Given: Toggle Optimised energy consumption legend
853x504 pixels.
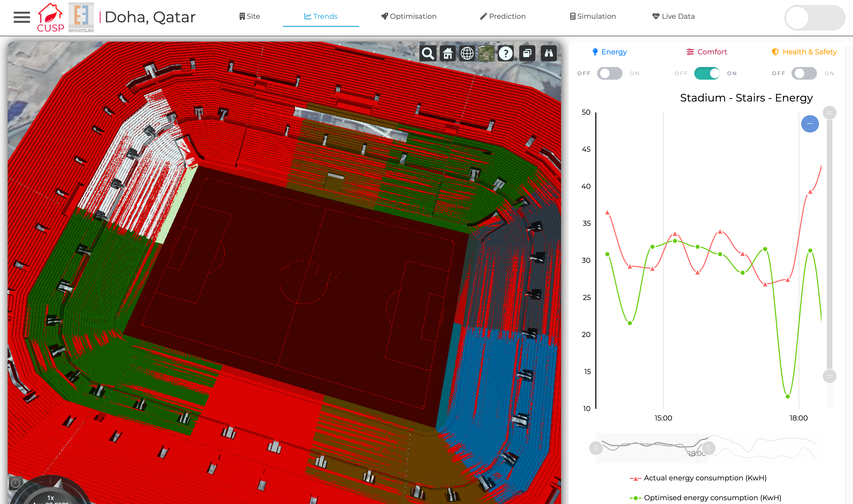Looking at the screenshot, I should tap(705, 498).
